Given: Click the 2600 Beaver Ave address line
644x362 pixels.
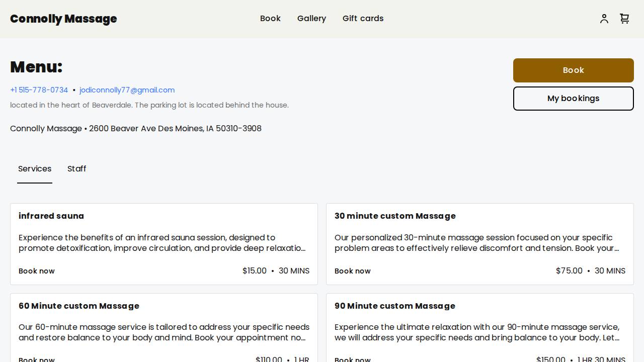Looking at the screenshot, I should tap(136, 129).
